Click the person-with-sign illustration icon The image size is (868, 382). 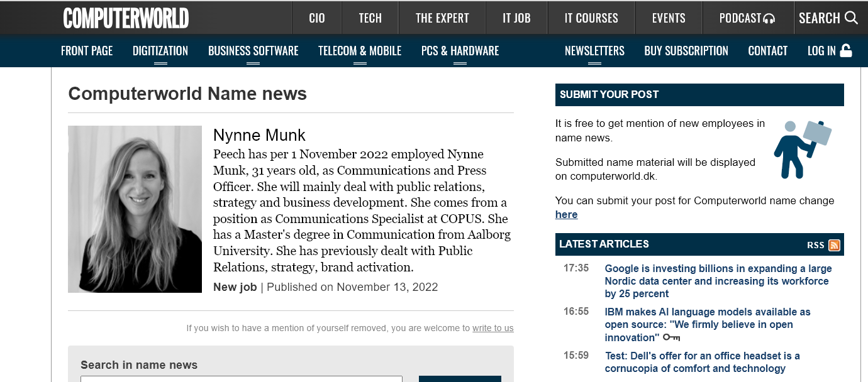[x=801, y=149]
